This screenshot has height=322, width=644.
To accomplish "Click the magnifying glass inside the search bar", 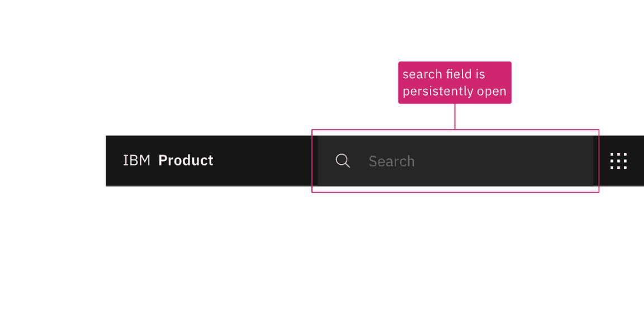I will tap(342, 161).
